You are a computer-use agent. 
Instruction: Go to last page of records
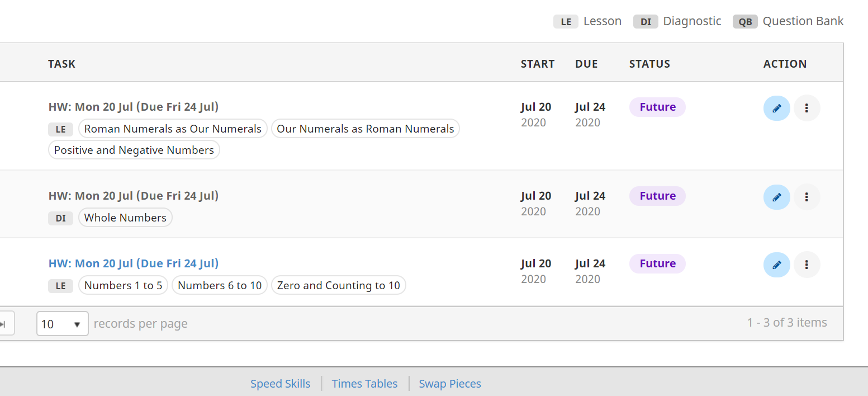tap(4, 324)
